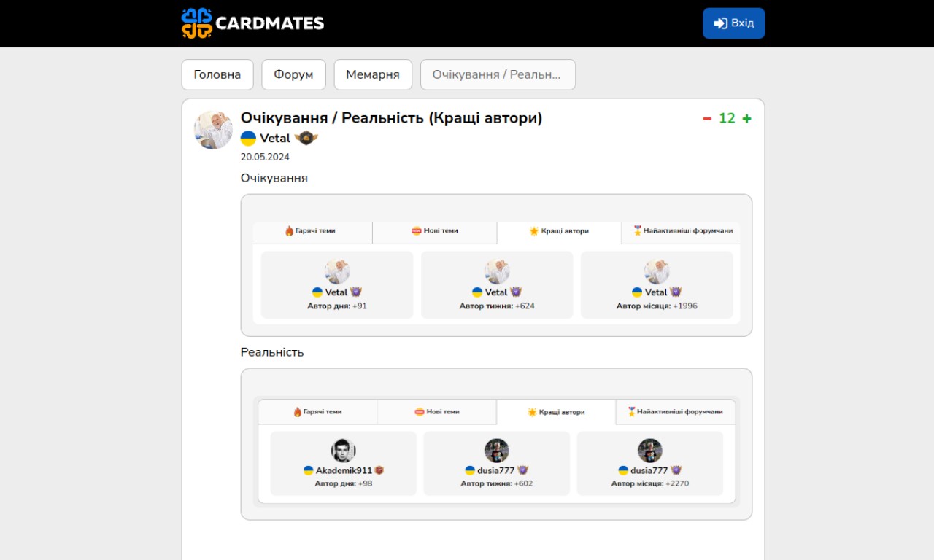Open Vetal's author profile link
This screenshot has width=934, height=560.
pos(275,139)
